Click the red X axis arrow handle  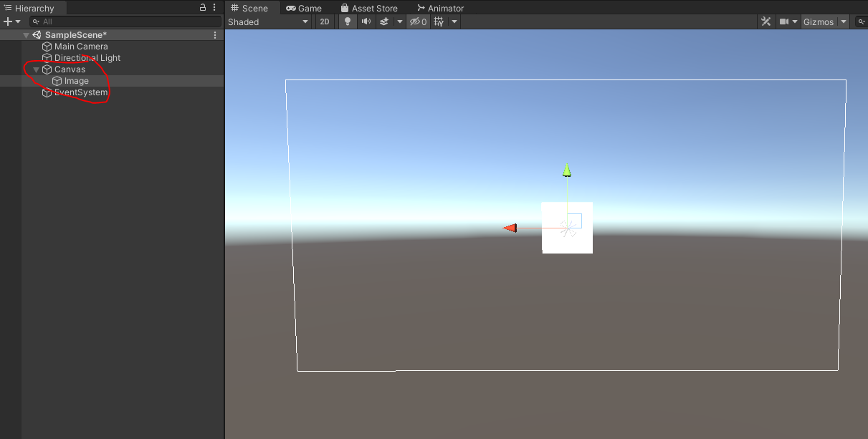(x=510, y=228)
